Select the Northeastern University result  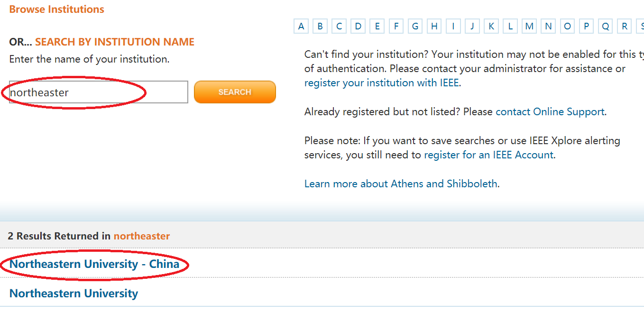coord(74,294)
